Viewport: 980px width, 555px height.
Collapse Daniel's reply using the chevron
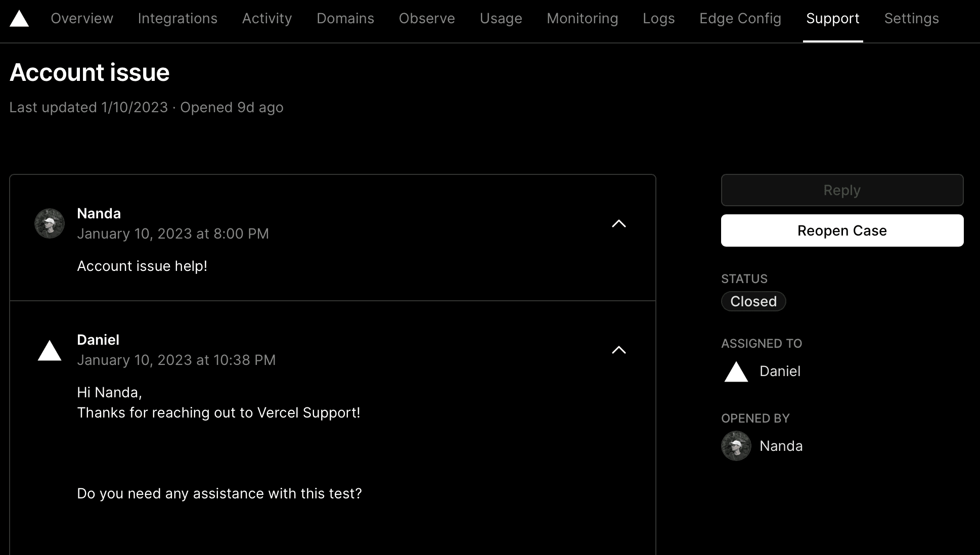pos(619,350)
